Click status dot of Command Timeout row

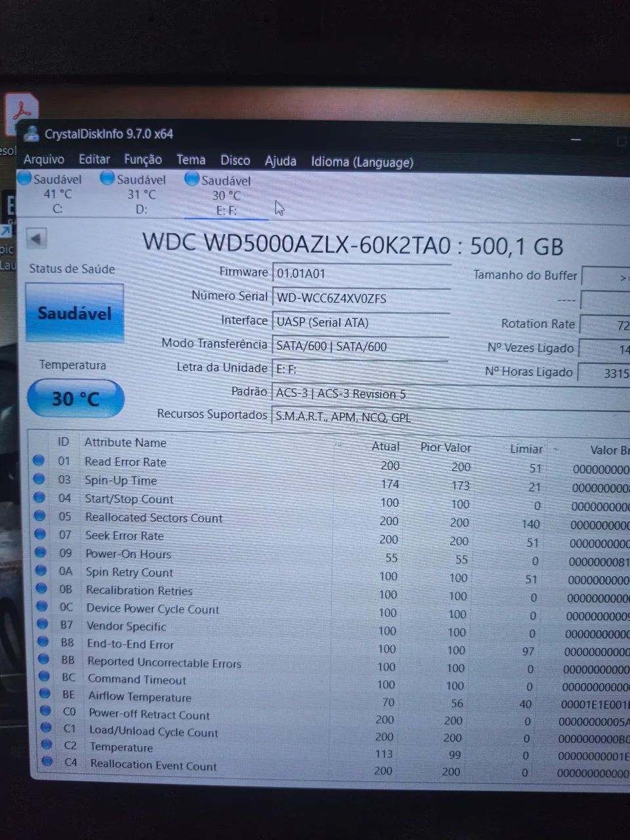[x=45, y=676]
